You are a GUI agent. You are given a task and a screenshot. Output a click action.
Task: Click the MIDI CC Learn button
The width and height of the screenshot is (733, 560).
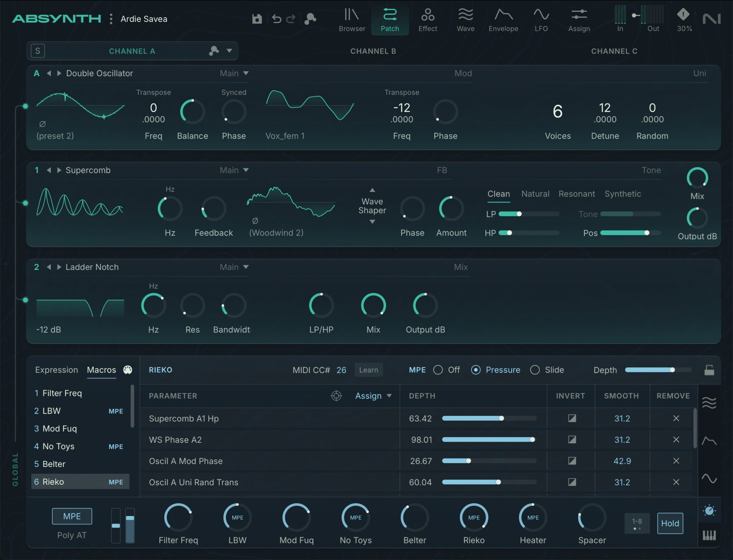[369, 370]
